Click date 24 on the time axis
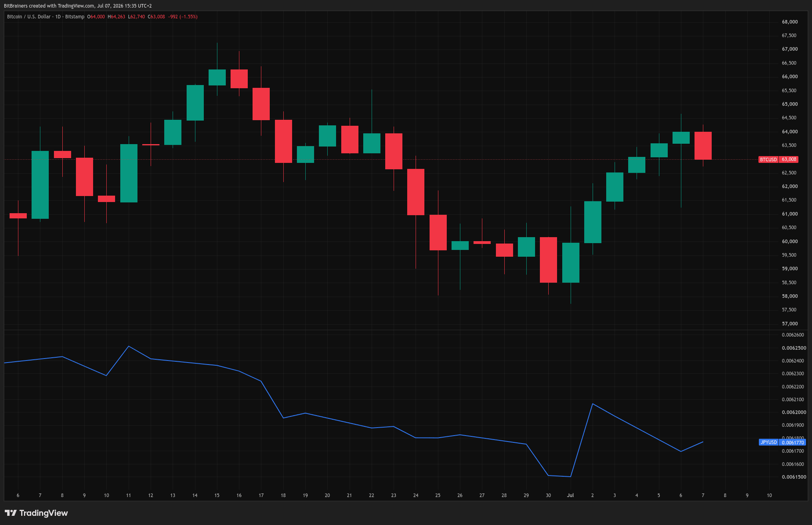The image size is (812, 525). [x=416, y=495]
